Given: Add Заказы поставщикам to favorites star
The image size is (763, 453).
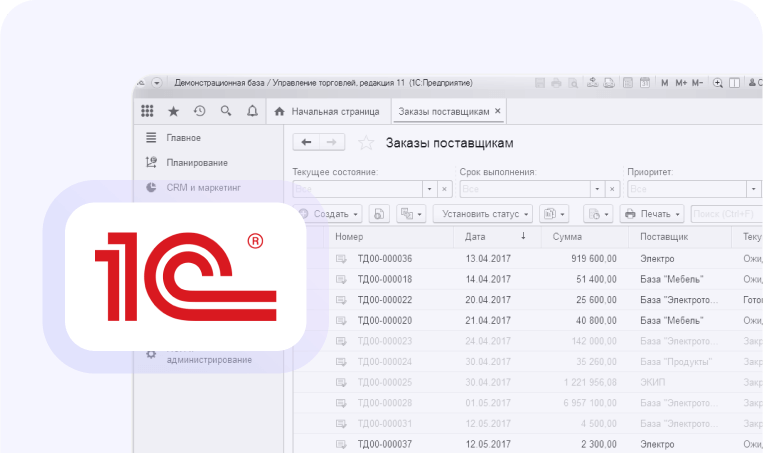Looking at the screenshot, I should point(366,143).
